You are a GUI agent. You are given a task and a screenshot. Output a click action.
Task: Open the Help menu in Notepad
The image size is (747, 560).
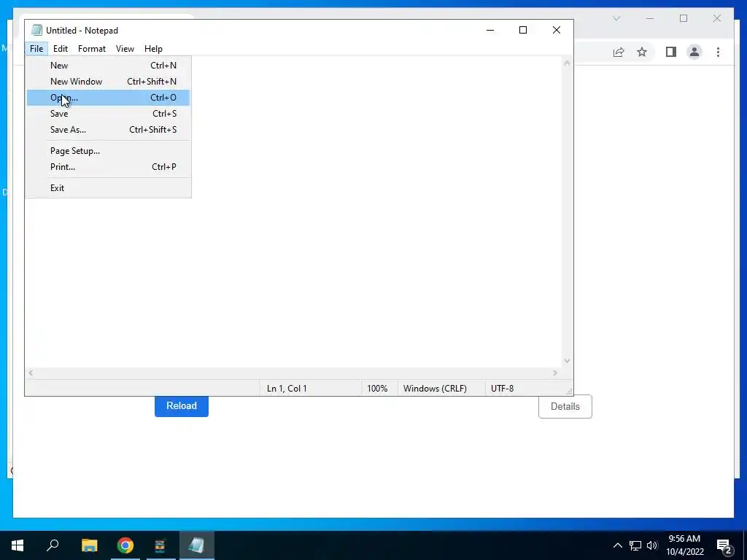point(153,49)
